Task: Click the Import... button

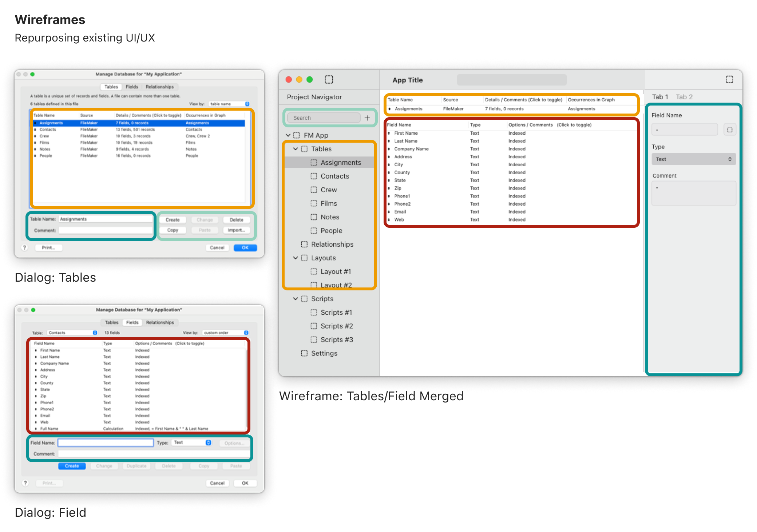Action: pos(236,230)
